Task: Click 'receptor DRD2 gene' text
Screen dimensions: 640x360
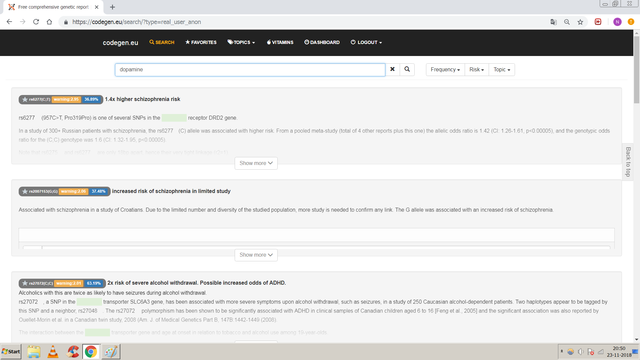Action: coord(212,118)
